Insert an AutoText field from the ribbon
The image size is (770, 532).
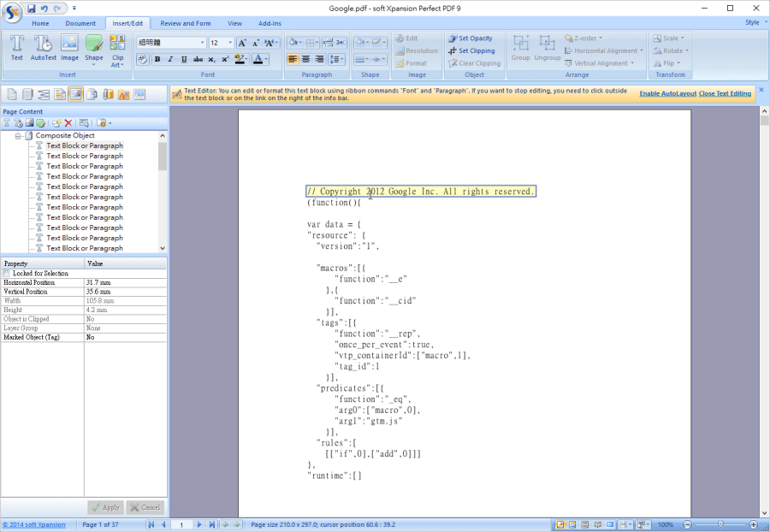[x=44, y=48]
